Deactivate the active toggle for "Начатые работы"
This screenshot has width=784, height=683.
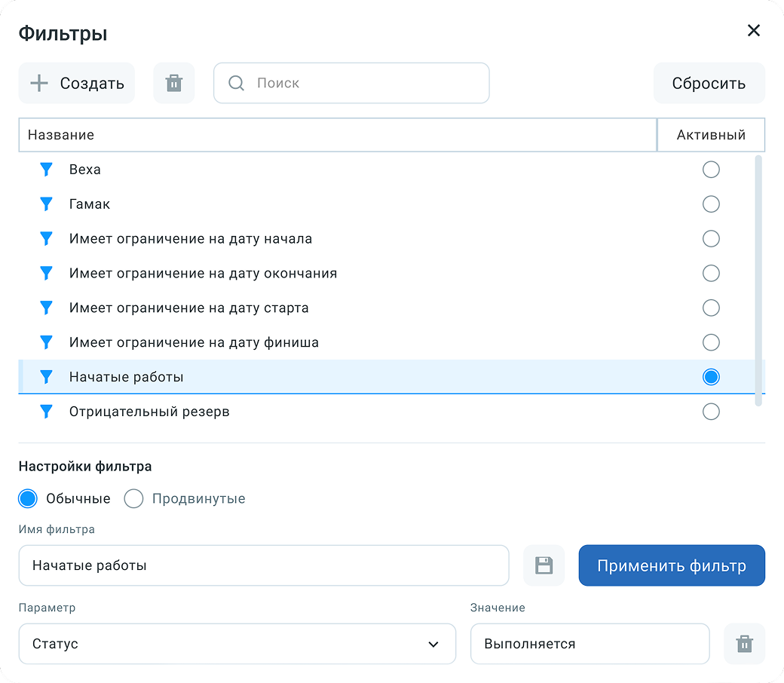[x=711, y=376]
